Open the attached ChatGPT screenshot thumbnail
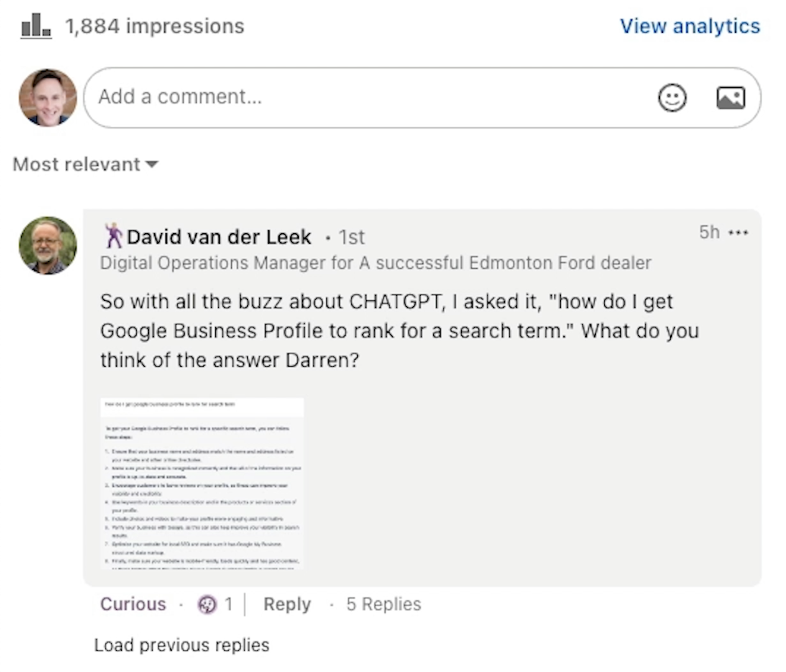The image size is (786, 672). tap(202, 483)
